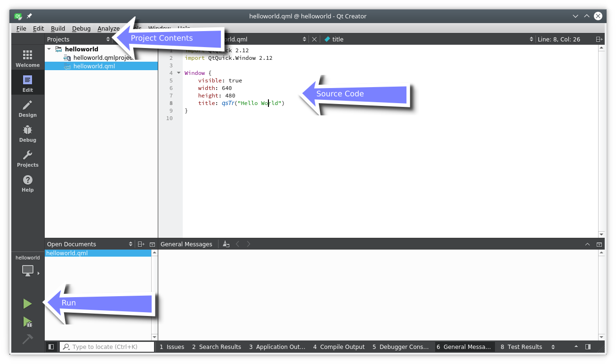
Task: Toggle the right sidebar visibility
Action: [588, 347]
